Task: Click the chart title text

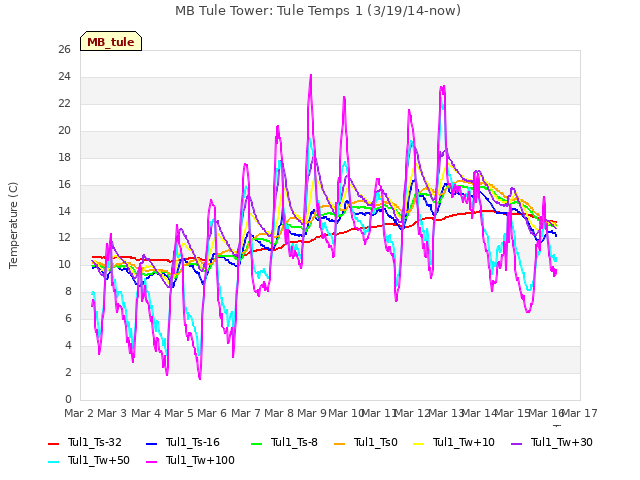Action: click(x=318, y=11)
